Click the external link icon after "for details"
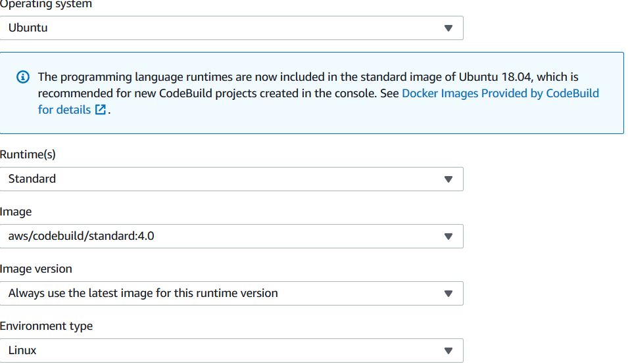 click(101, 110)
